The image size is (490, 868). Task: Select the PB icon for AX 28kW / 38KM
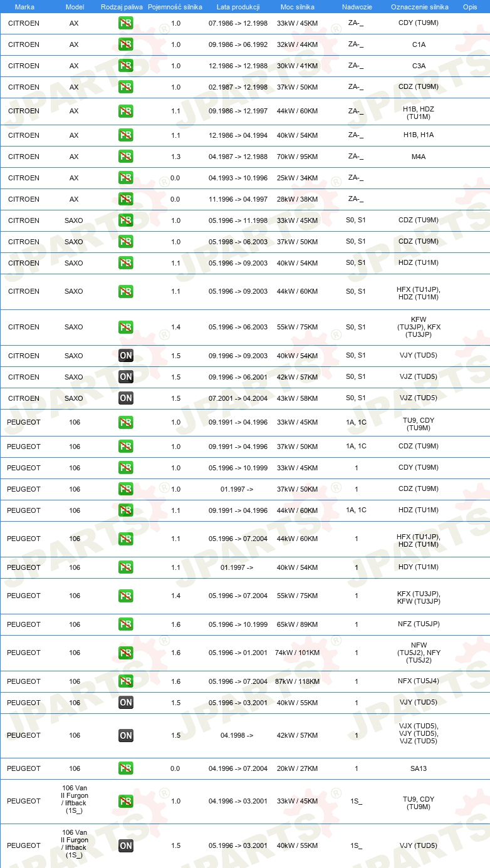coord(126,199)
